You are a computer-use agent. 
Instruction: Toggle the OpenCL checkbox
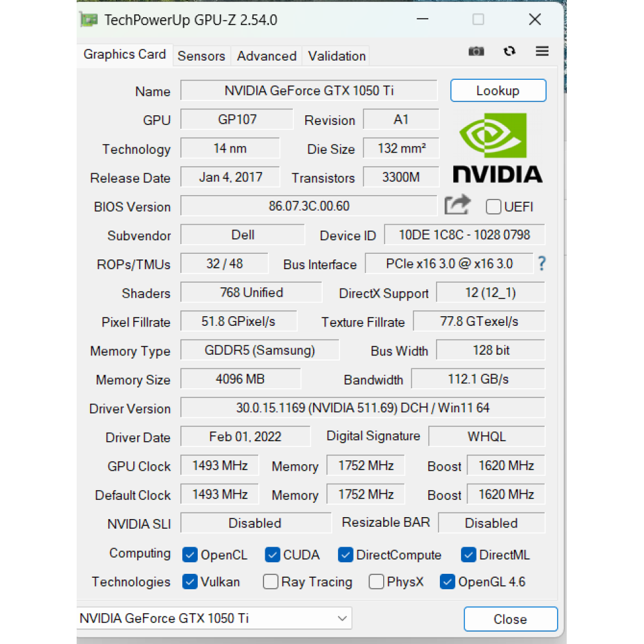tap(190, 555)
